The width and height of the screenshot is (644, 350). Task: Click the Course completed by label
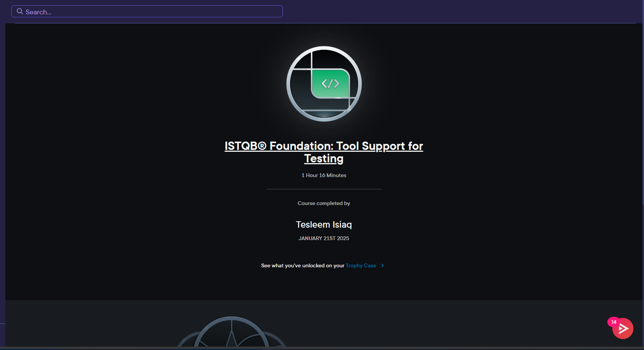point(324,203)
